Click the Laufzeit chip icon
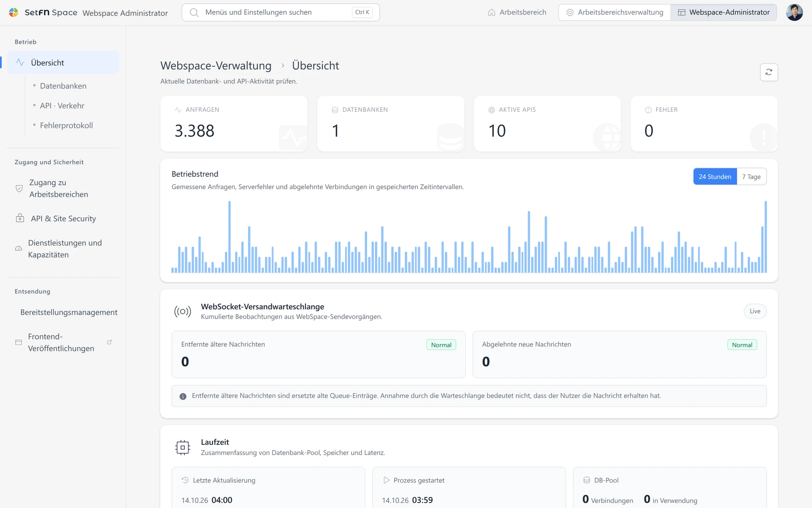This screenshot has width=812, height=508. point(183,447)
